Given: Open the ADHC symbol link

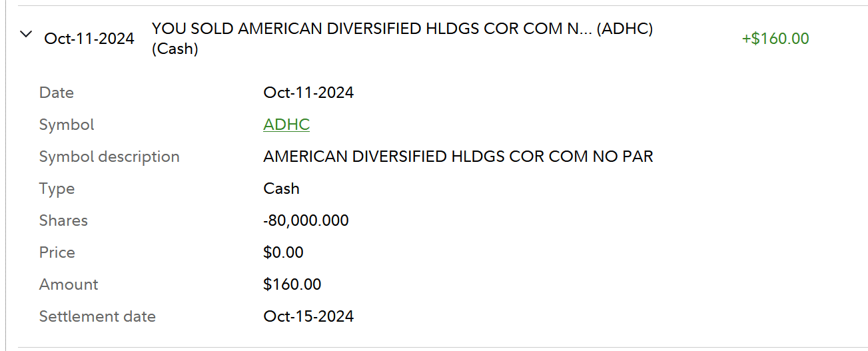Looking at the screenshot, I should point(286,125).
